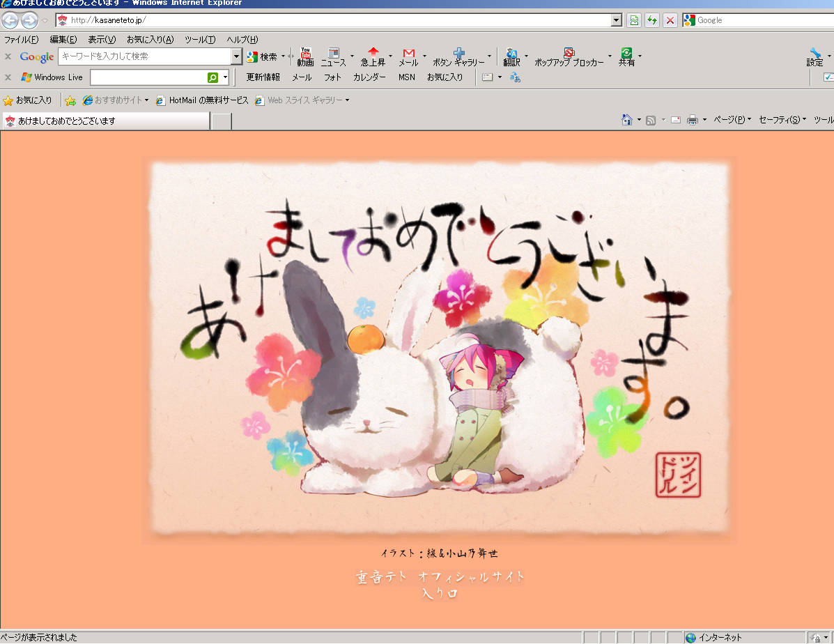
Task: Click the Windows Live translation aあ icon
Action: pyautogui.click(x=515, y=77)
